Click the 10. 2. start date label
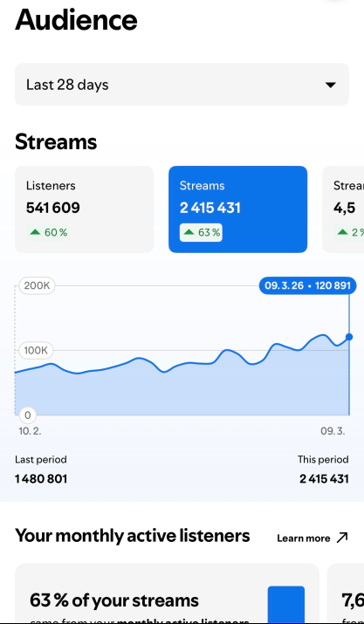This screenshot has height=624, width=364. [x=30, y=431]
